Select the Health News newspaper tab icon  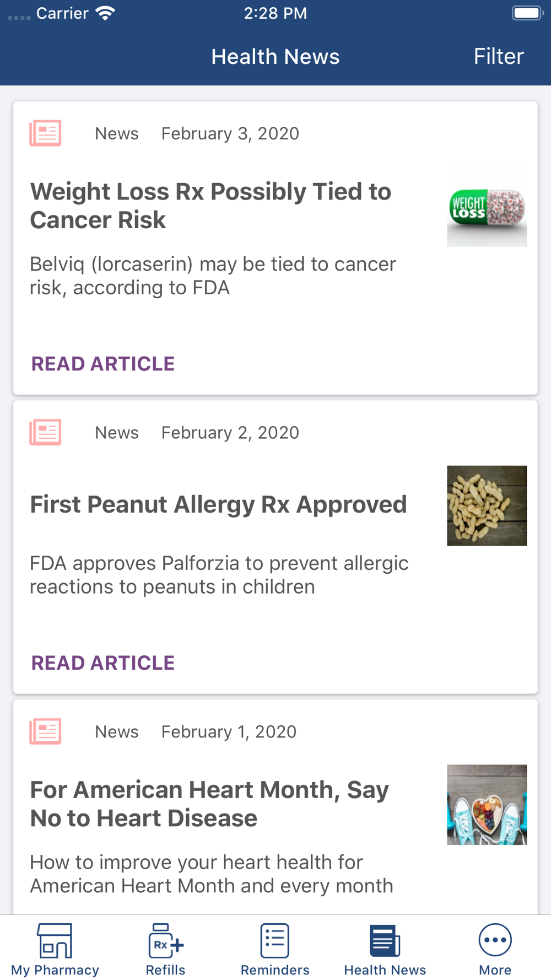coord(385,940)
